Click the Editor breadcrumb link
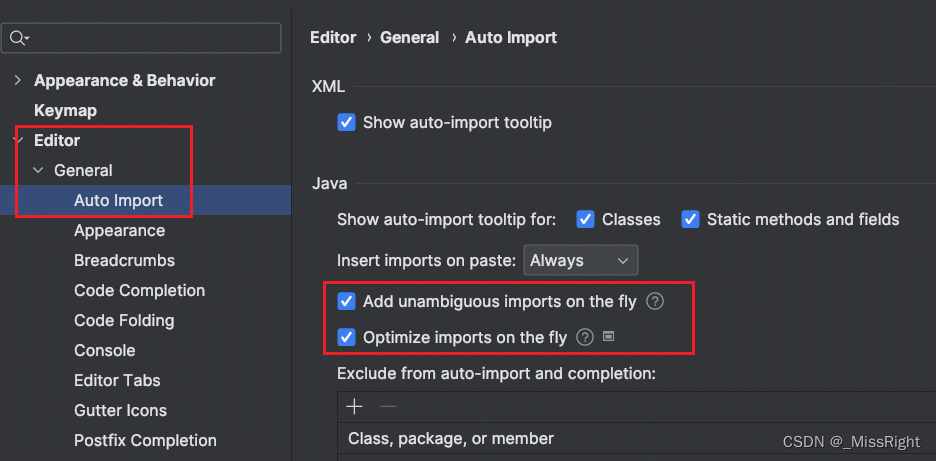Viewport: 936px width, 461px height. click(333, 37)
